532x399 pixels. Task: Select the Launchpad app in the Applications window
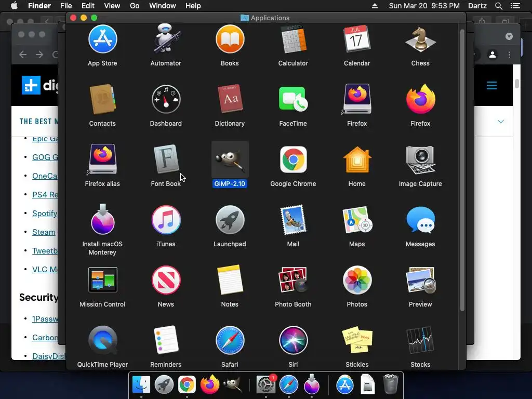(x=230, y=220)
